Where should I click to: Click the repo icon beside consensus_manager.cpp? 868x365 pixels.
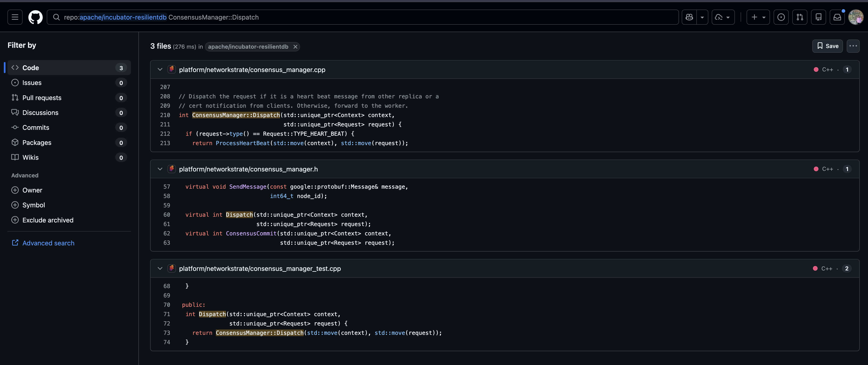point(172,69)
